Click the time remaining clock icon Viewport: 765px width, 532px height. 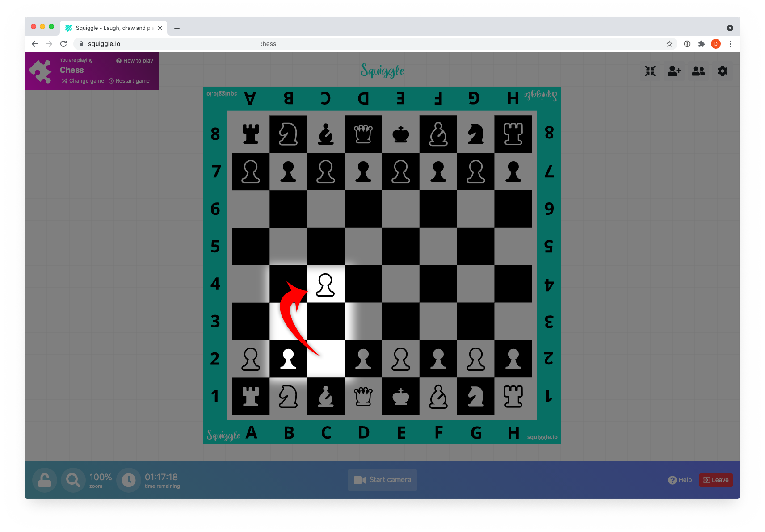[129, 480]
